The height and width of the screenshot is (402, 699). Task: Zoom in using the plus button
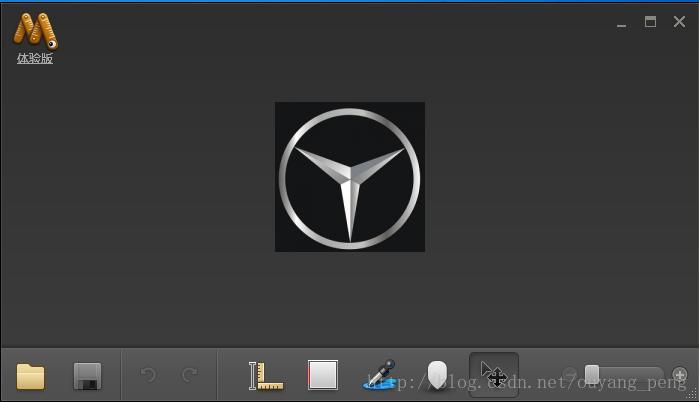(x=680, y=375)
